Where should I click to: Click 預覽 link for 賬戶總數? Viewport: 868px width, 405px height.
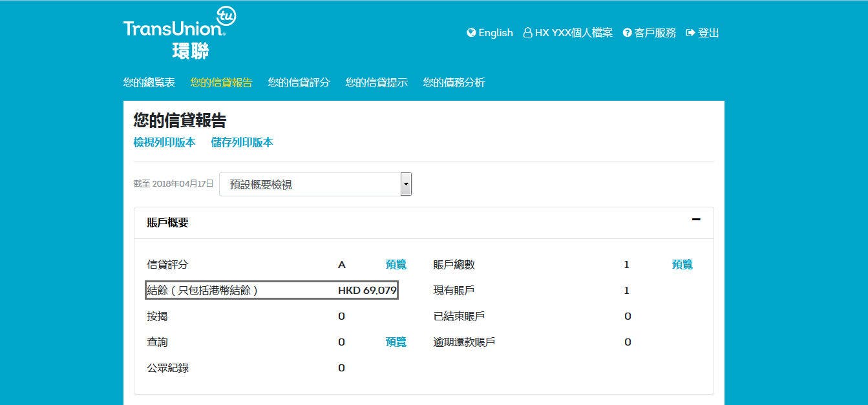coord(683,264)
